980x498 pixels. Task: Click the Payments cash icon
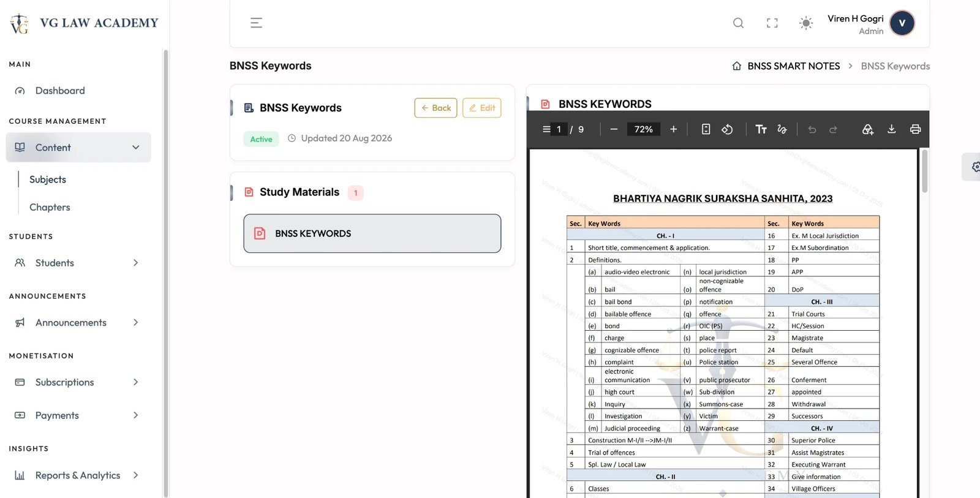point(20,415)
